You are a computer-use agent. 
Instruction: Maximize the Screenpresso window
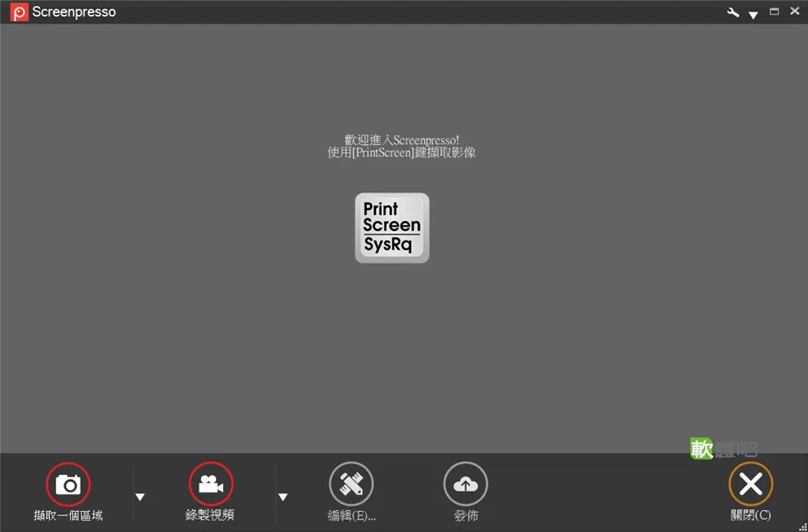tap(774, 11)
